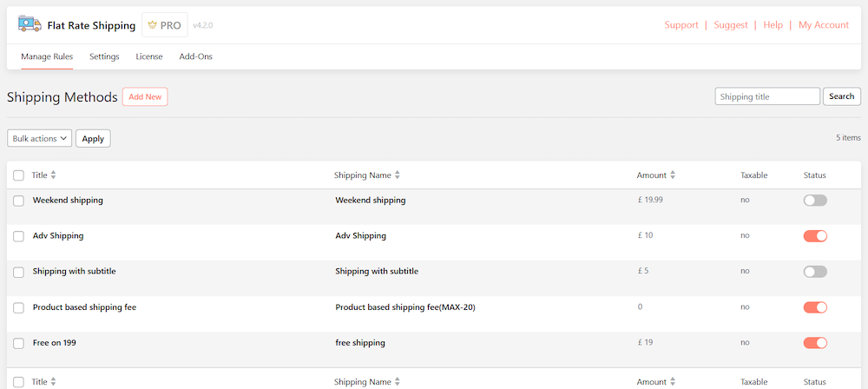Screen dimensions: 868x389
Task: Click bottom footer Shipping Name sort arrows
Action: (x=398, y=382)
